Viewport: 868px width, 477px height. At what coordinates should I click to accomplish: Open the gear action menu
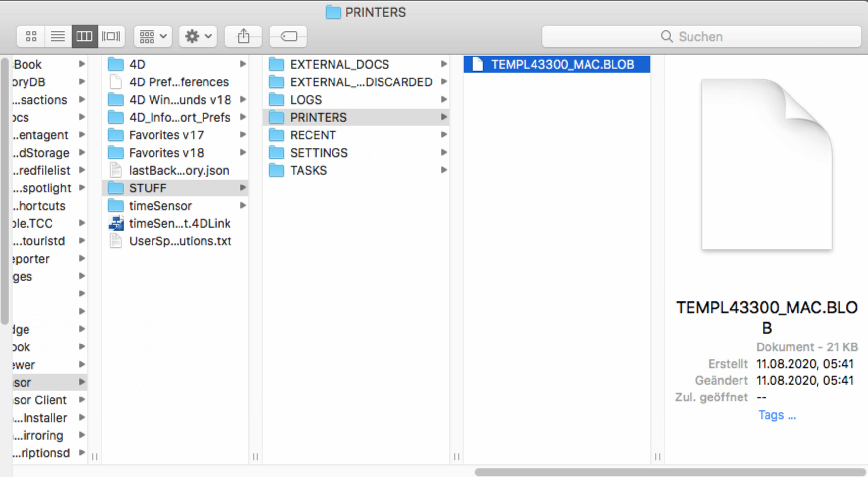[x=198, y=36]
